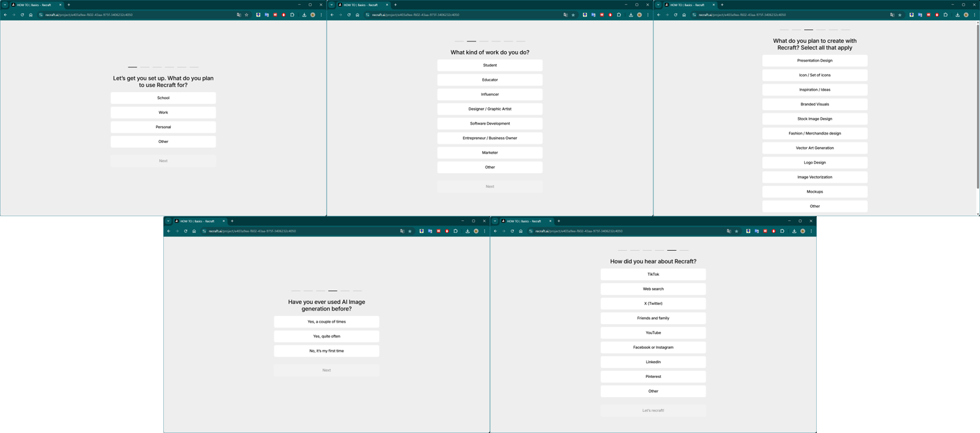Go back in the 'plan to use Recraft for' window
The image size is (980, 433).
(6, 15)
